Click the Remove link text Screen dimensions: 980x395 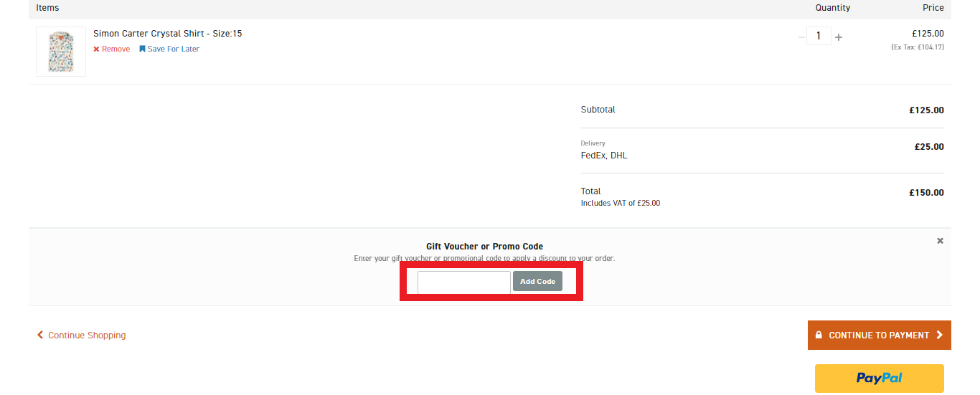pyautogui.click(x=116, y=49)
